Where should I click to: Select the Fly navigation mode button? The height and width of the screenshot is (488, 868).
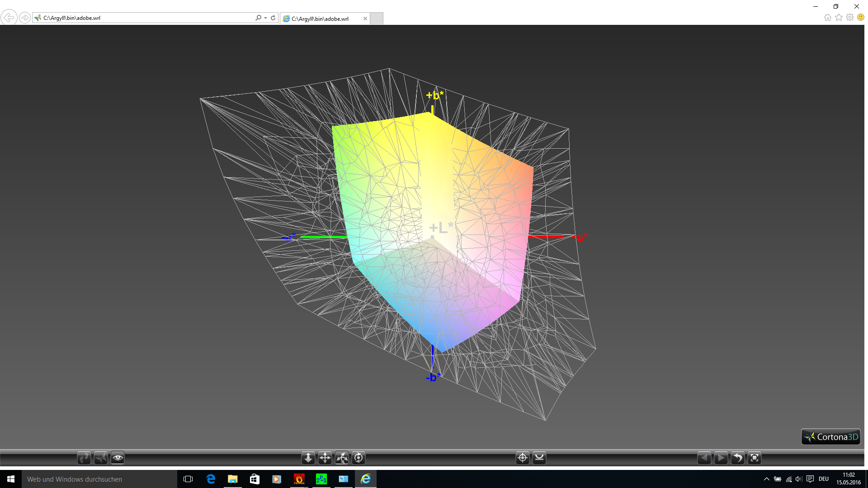(101, 458)
